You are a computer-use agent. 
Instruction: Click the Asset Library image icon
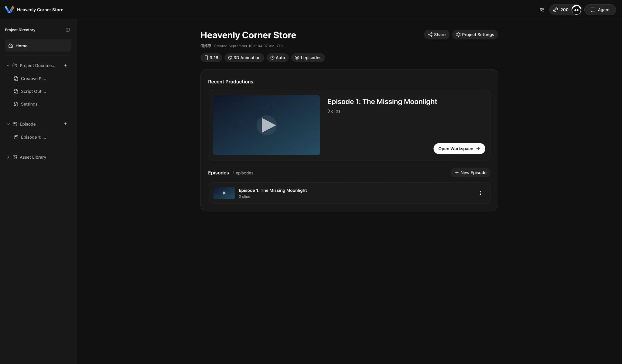click(x=15, y=157)
